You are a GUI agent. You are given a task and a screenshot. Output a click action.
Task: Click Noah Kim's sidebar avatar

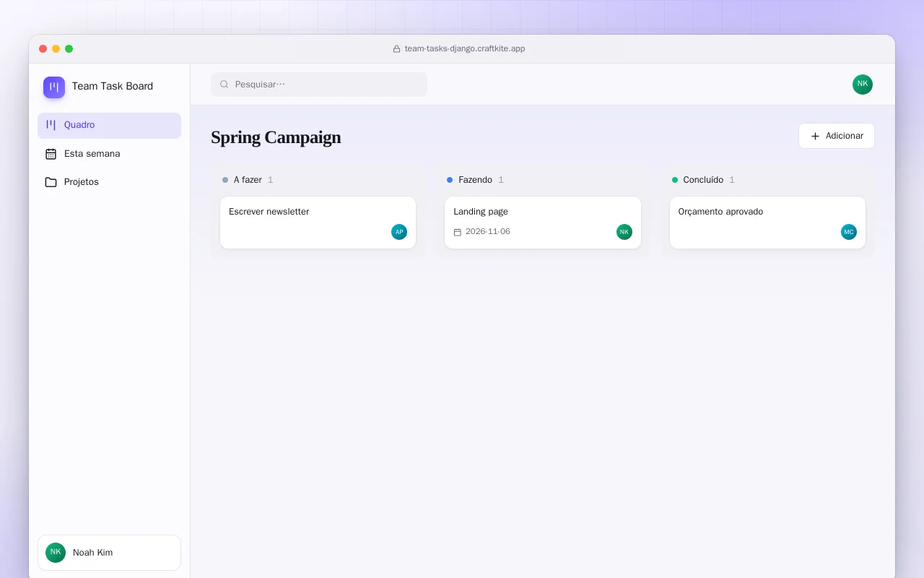point(56,553)
